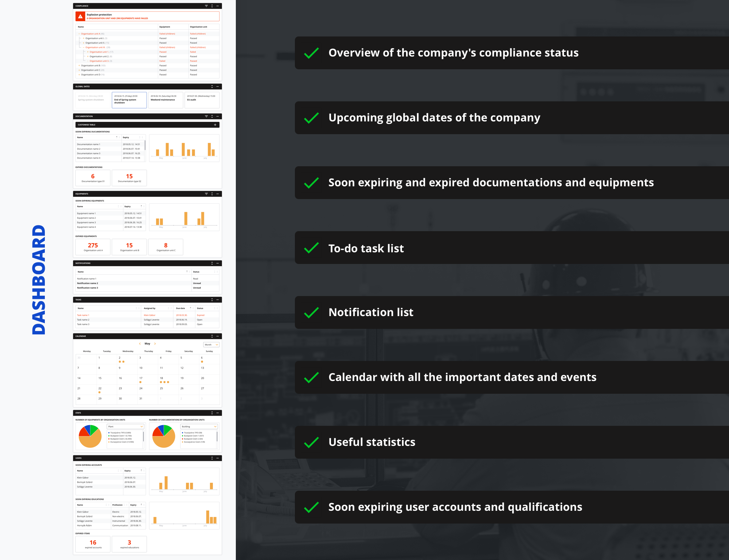
Task: Open the calendar Month view dropdown
Action: pos(211,345)
